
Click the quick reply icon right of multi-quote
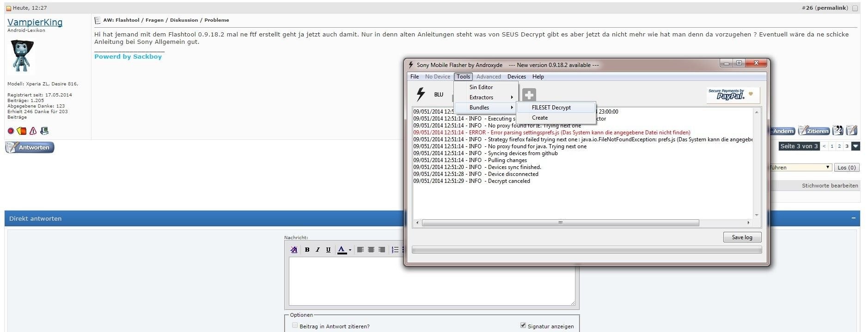(x=852, y=131)
